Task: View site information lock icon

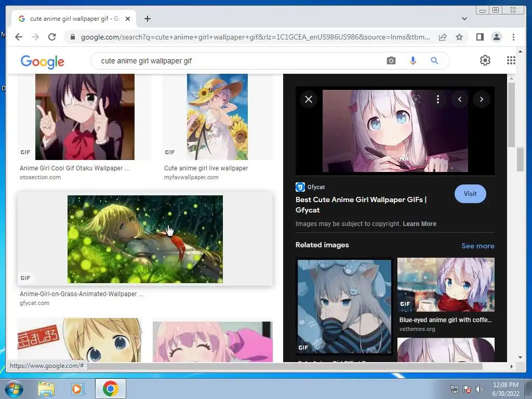Action: point(72,37)
